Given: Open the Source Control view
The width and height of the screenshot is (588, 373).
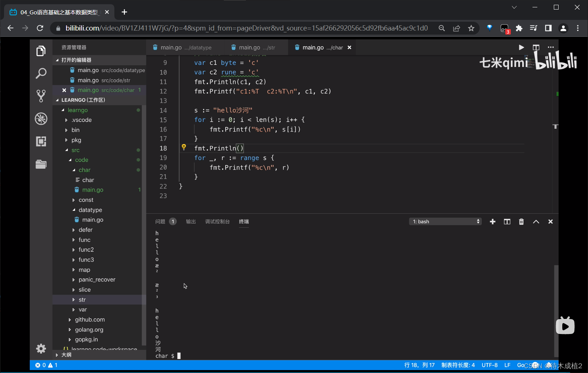Looking at the screenshot, I should pos(41,96).
